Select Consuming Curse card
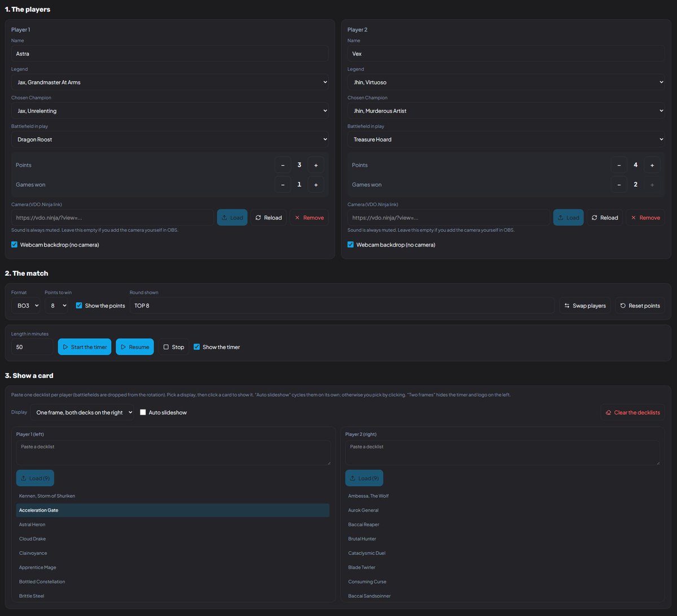This screenshot has height=616, width=677. pos(502,582)
